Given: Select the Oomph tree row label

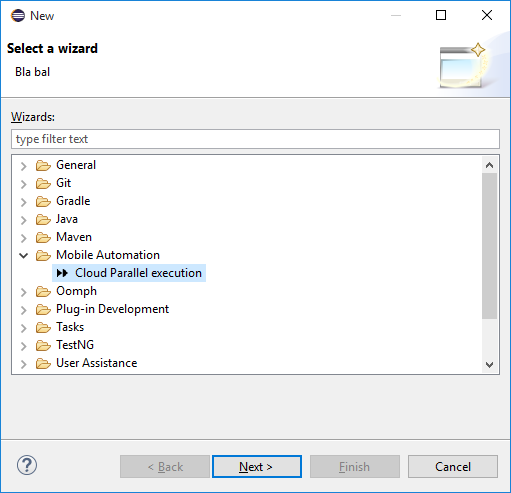Looking at the screenshot, I should [76, 291].
